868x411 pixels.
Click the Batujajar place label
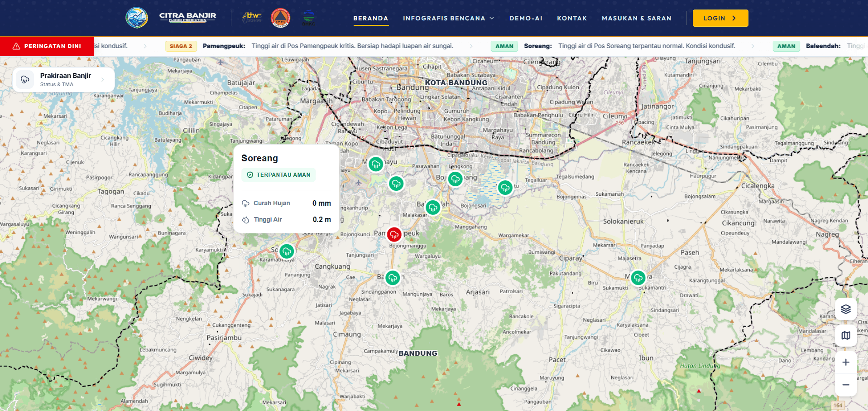[x=241, y=83]
